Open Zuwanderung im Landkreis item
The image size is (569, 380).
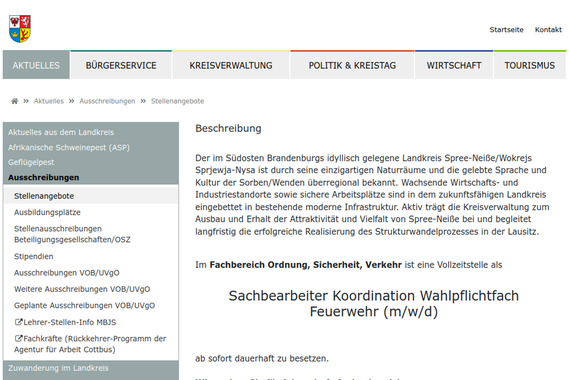pyautogui.click(x=58, y=368)
